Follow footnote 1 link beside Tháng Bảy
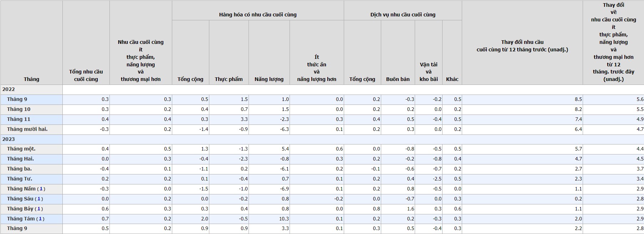This screenshot has width=644, height=234. pyautogui.click(x=39, y=209)
